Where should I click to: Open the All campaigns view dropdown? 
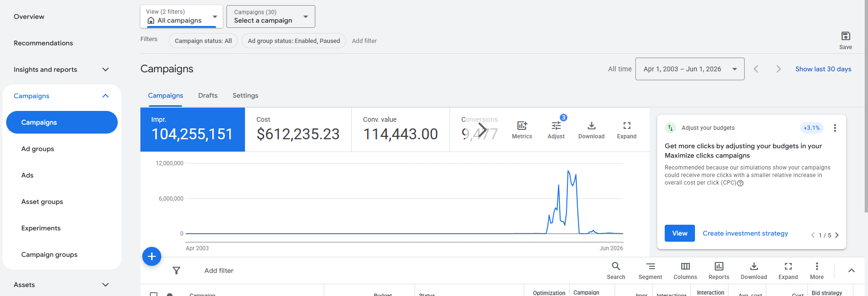point(182,17)
